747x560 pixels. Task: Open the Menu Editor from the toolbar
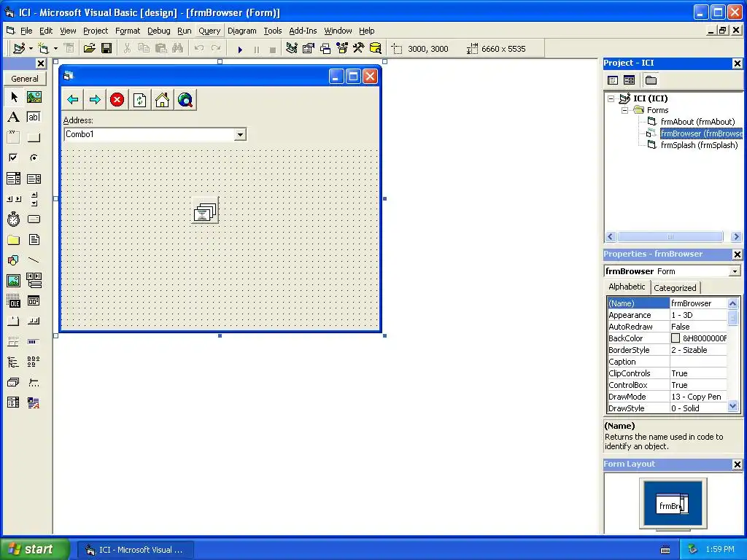(69, 49)
